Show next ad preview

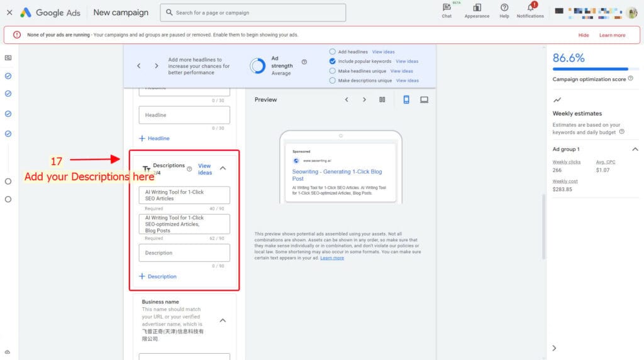click(364, 100)
